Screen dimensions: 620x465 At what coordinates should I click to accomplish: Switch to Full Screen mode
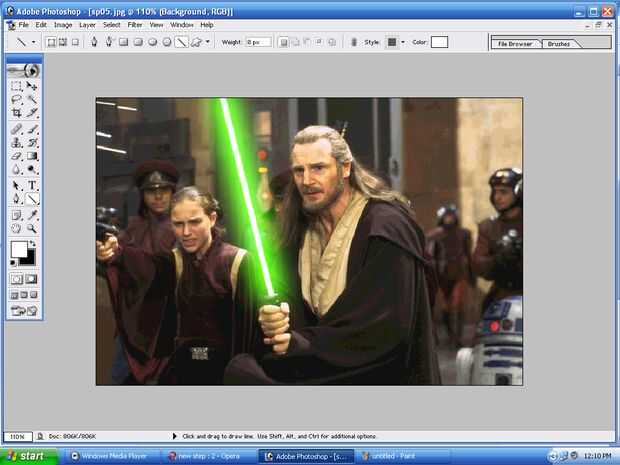tap(34, 295)
